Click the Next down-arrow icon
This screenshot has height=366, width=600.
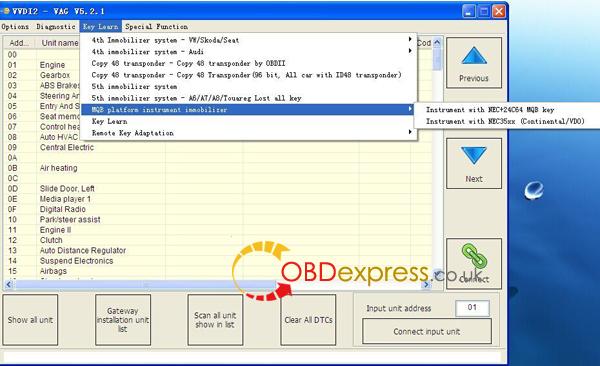474,155
